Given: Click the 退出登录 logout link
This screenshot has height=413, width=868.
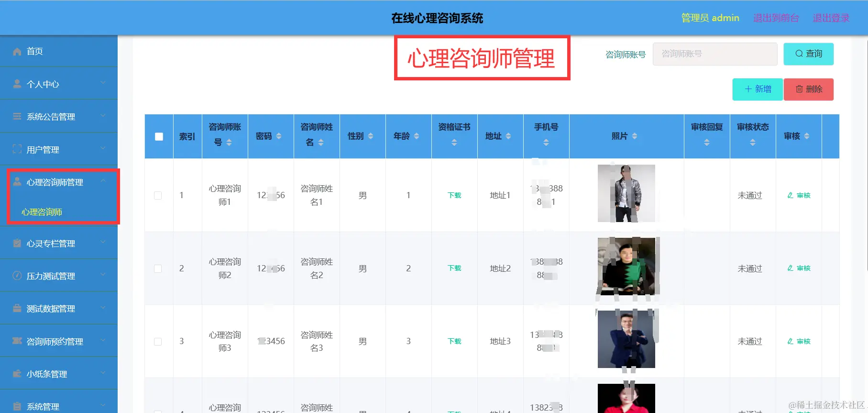Looking at the screenshot, I should pos(831,18).
